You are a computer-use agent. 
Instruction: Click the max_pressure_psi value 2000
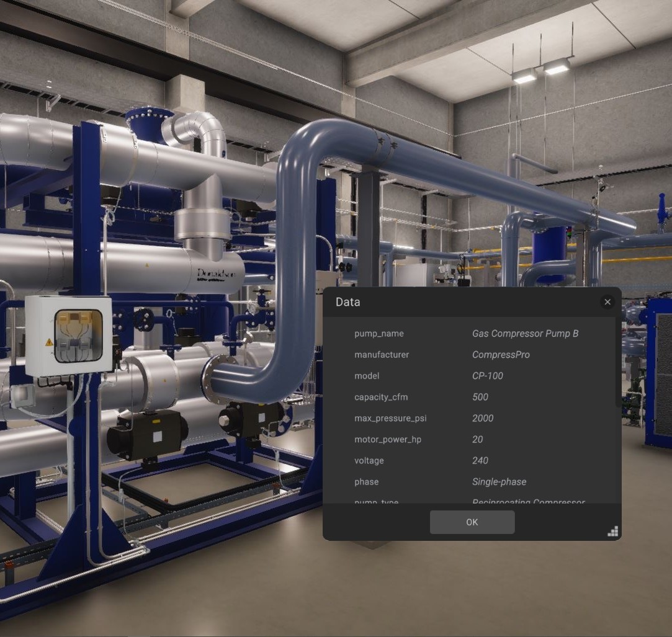pyautogui.click(x=482, y=418)
